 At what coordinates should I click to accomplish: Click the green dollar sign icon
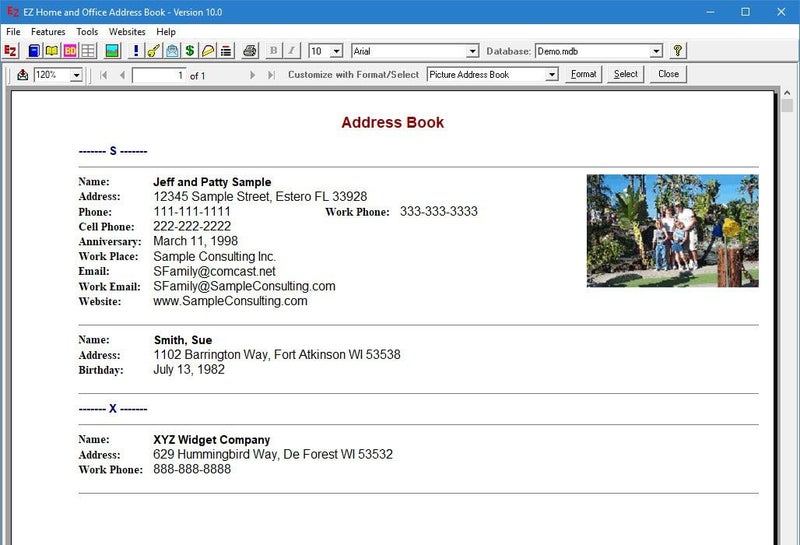pos(190,51)
